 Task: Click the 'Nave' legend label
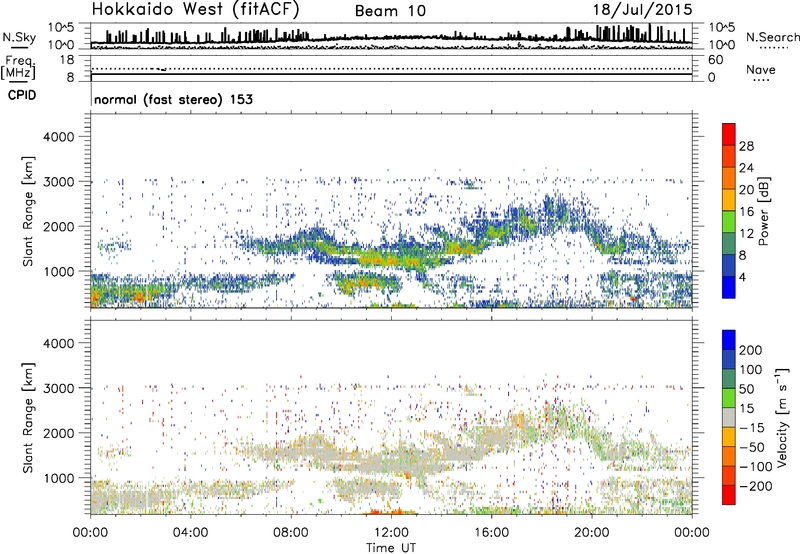(x=761, y=69)
